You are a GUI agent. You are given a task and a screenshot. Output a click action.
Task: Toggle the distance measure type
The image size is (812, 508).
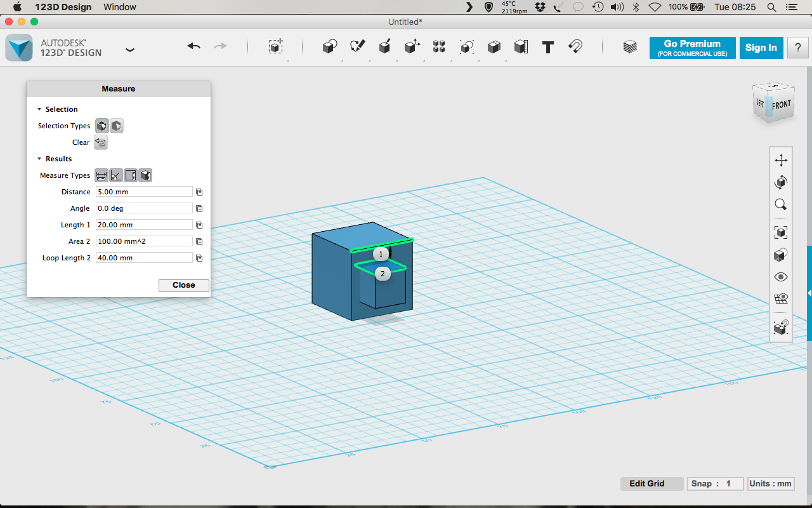(101, 176)
